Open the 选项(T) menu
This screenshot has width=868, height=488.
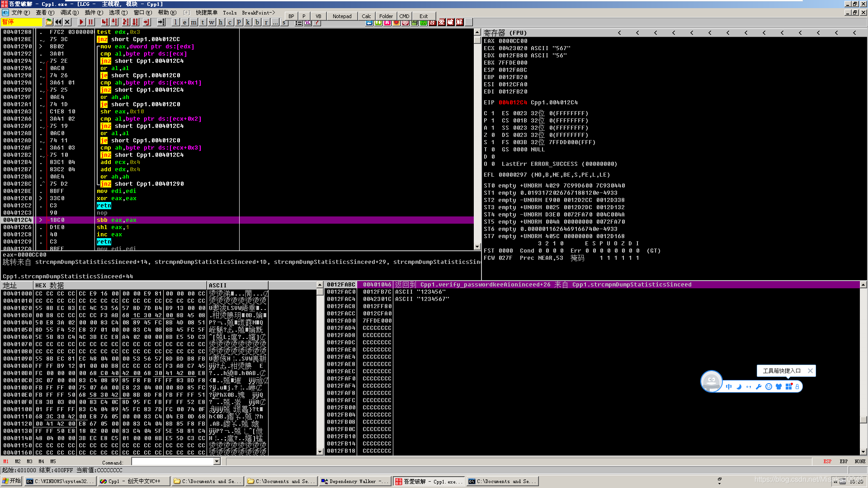118,13
